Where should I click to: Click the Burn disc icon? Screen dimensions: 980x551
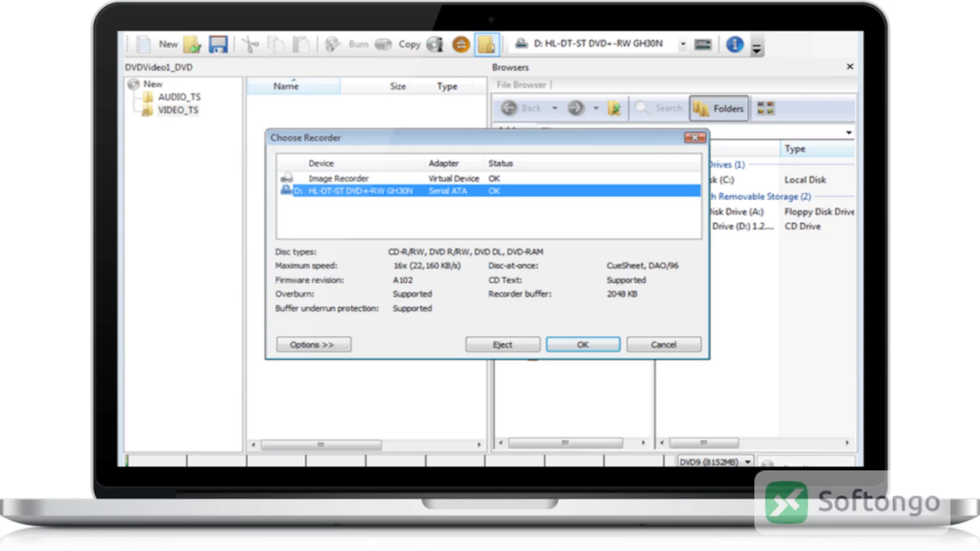(333, 44)
